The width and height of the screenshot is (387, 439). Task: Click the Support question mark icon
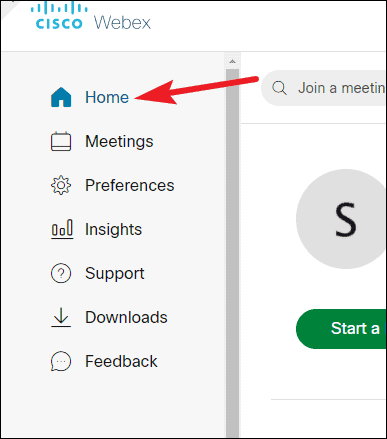[61, 273]
